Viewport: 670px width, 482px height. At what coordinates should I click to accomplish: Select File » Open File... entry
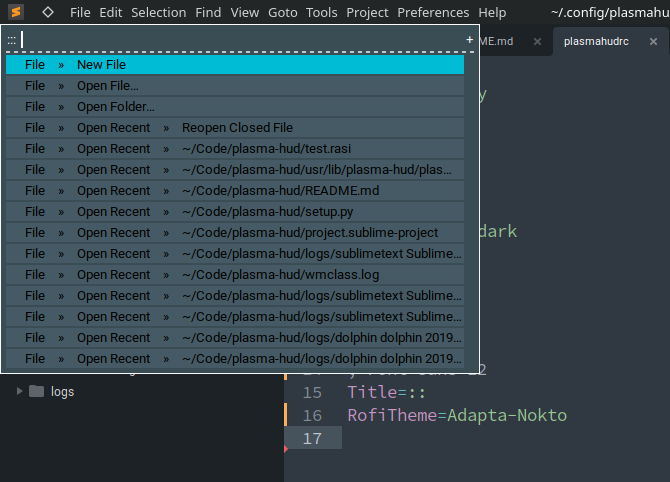point(235,85)
